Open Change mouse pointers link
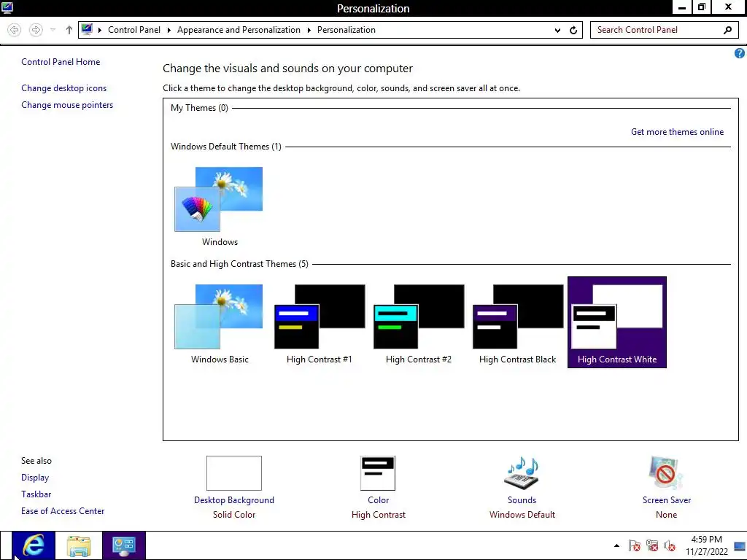This screenshot has width=747, height=560. pyautogui.click(x=67, y=105)
